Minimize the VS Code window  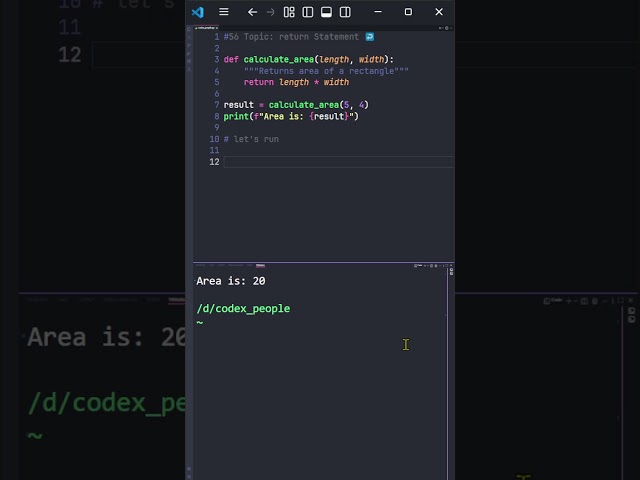[x=378, y=12]
